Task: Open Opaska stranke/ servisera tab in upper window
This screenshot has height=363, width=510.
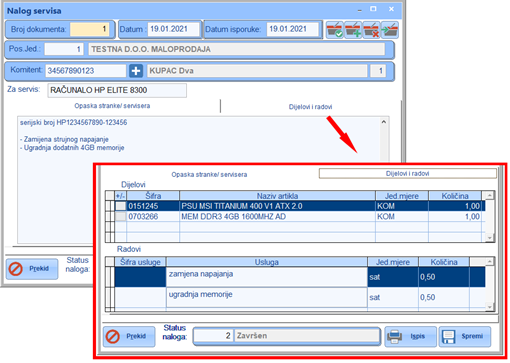Action: [x=112, y=106]
